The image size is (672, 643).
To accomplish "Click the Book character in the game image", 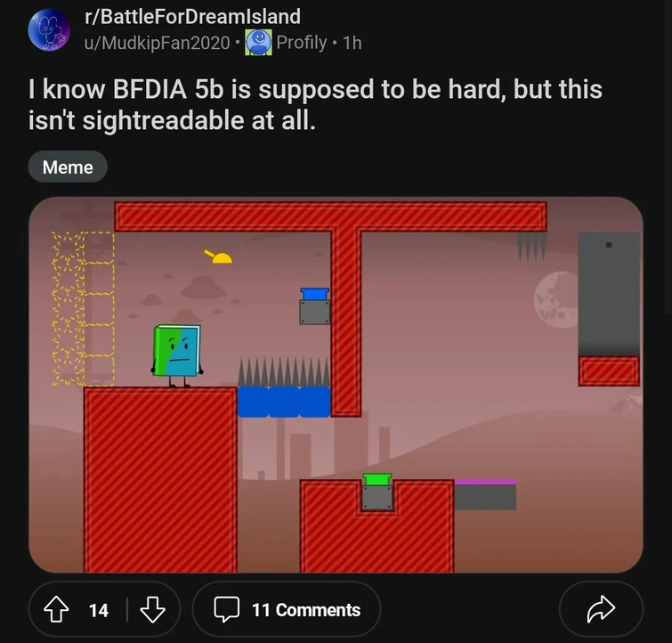I will click(176, 355).
